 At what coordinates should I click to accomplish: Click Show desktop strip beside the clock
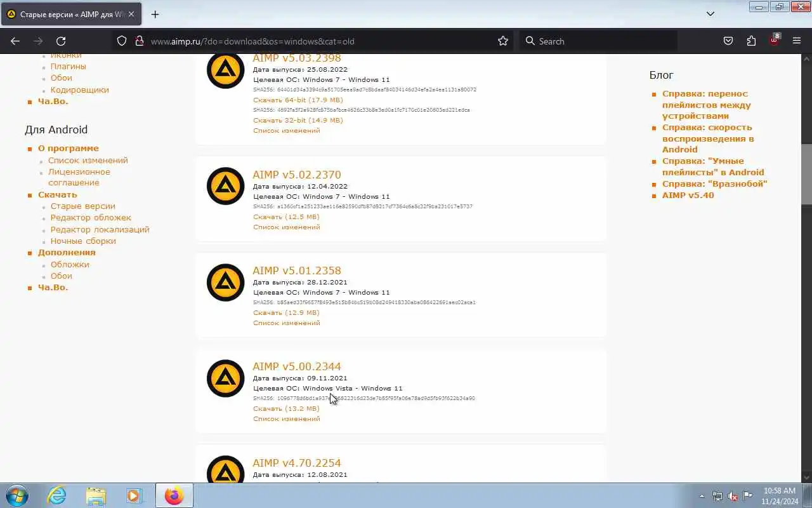[808, 495]
